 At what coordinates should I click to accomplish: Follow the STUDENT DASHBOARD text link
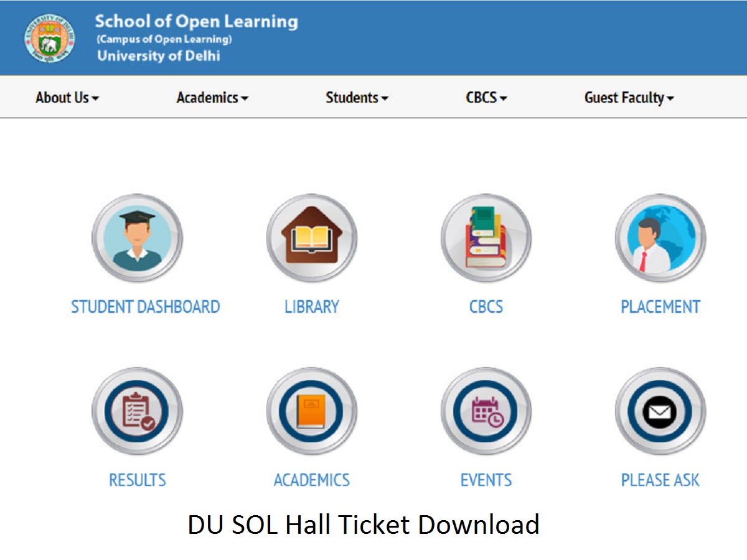pyautogui.click(x=145, y=307)
